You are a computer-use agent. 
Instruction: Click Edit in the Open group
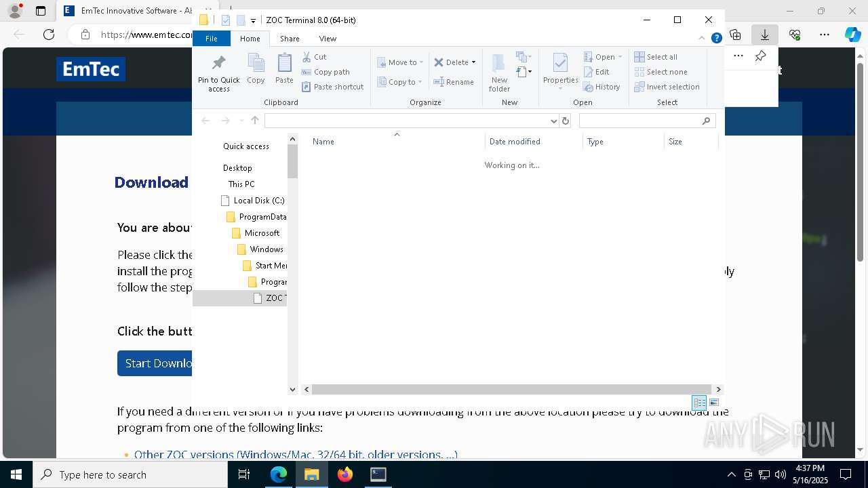[x=596, y=72]
